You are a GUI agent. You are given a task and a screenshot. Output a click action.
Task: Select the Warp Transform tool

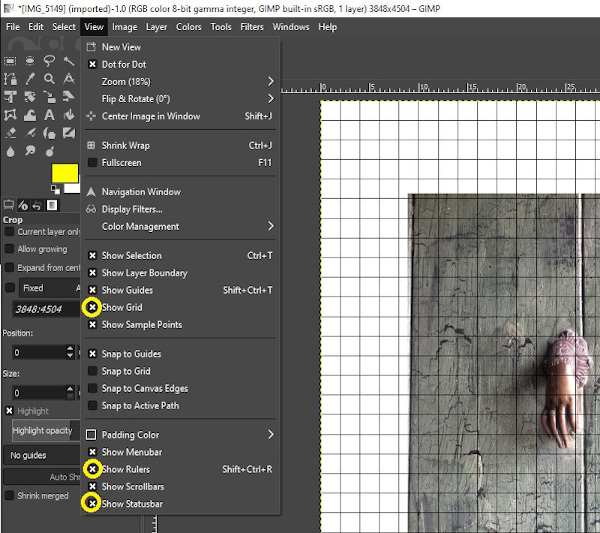click(30, 115)
